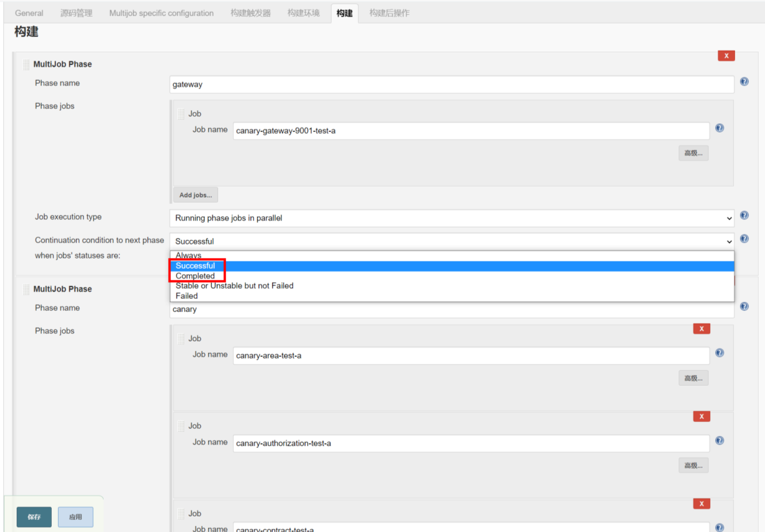
Task: Open the Job execution type dropdown
Action: [452, 218]
